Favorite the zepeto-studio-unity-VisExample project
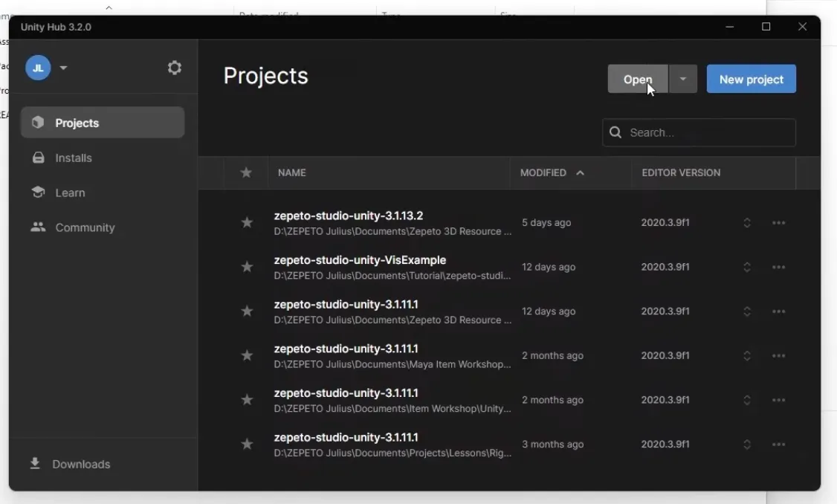This screenshot has width=837, height=504. pos(247,267)
